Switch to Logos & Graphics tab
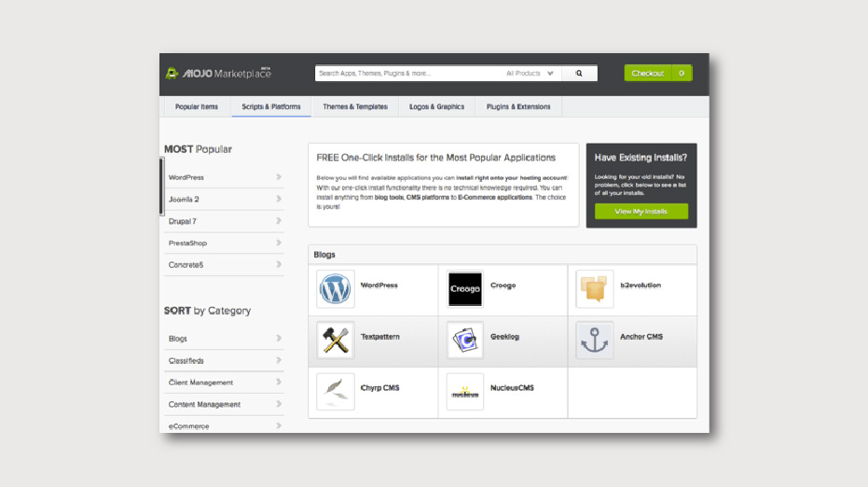 [x=436, y=107]
